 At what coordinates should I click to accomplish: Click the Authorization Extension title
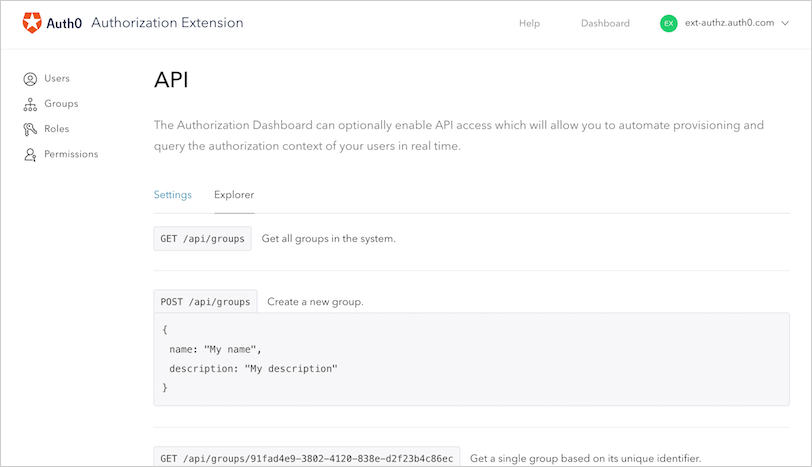[167, 23]
